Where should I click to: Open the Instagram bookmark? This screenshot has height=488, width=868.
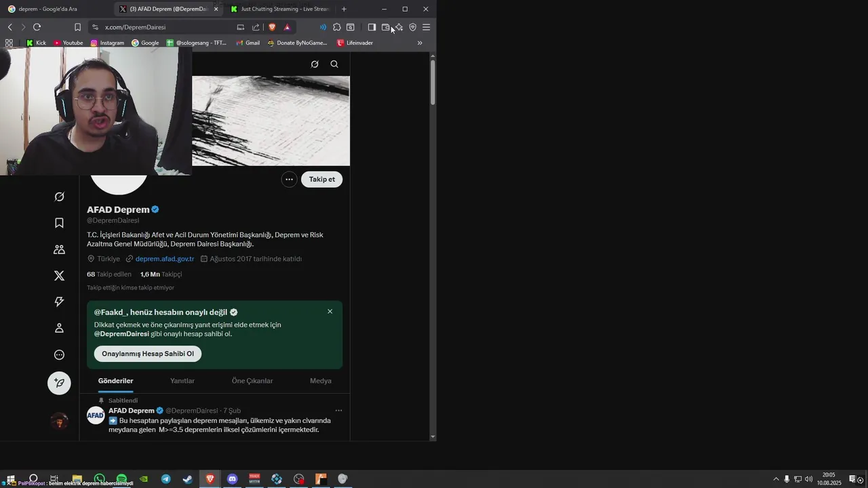point(107,43)
